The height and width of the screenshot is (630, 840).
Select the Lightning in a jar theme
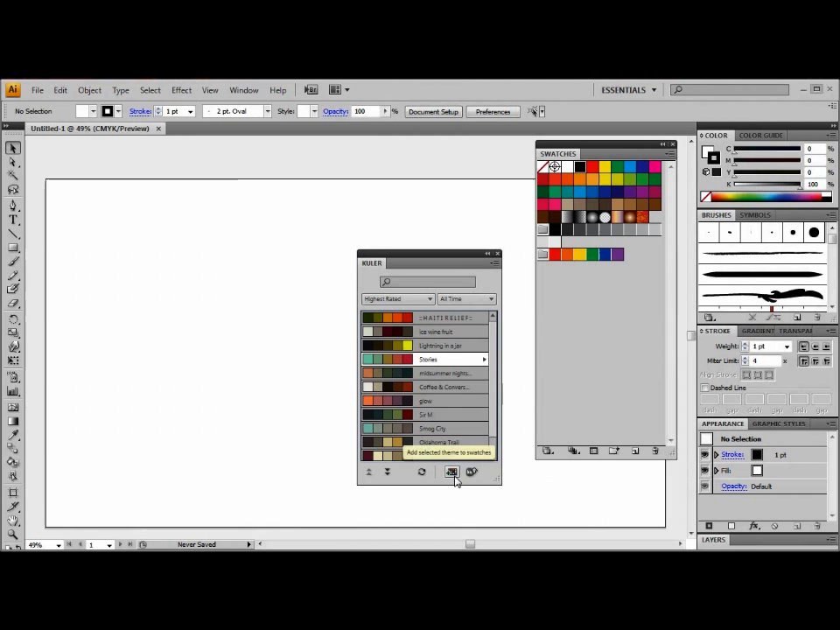[x=425, y=346]
